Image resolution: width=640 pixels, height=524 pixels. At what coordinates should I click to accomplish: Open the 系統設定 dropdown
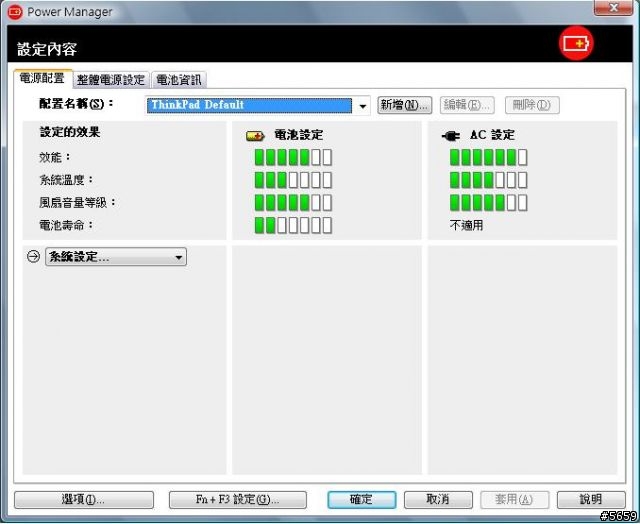(x=116, y=257)
